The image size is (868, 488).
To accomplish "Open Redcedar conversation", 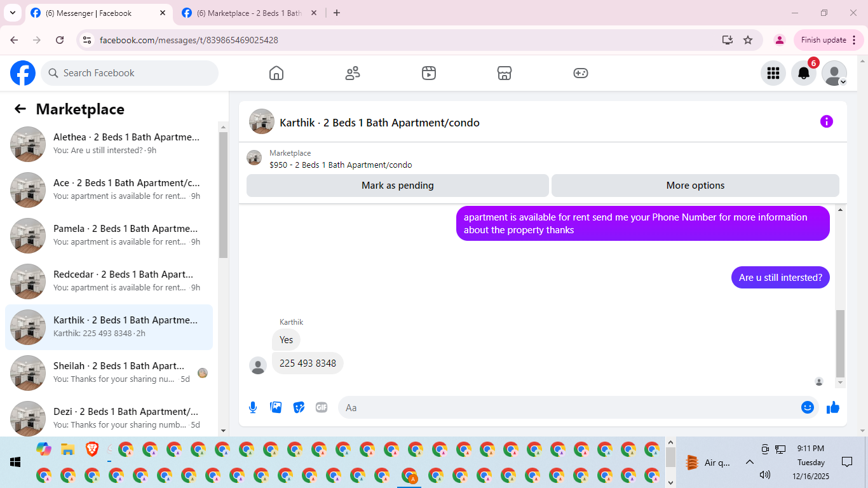I will 109,281.
